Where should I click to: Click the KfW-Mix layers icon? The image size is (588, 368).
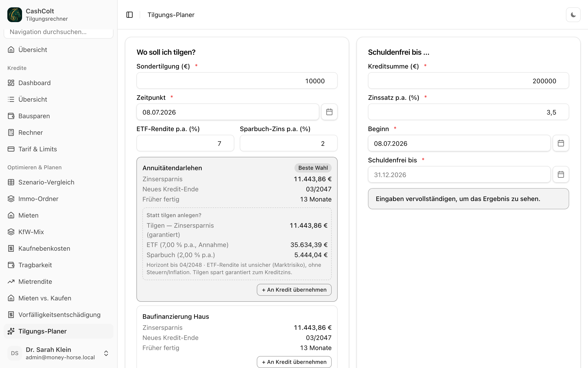point(11,232)
